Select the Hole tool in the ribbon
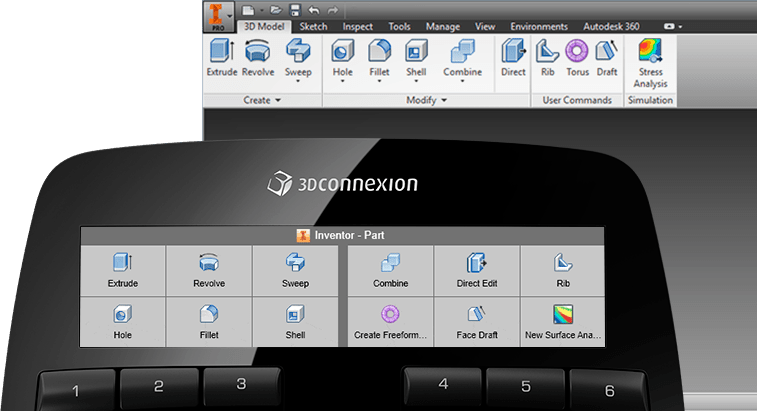Screen dimensions: 757x411 click(x=342, y=57)
